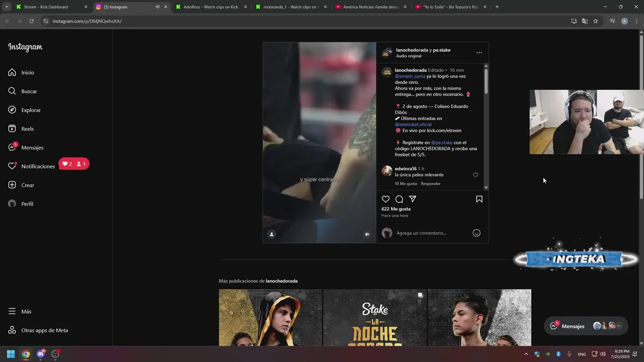Show hidden system tray icons
Image resolution: width=644 pixels, height=362 pixels.
(526, 354)
